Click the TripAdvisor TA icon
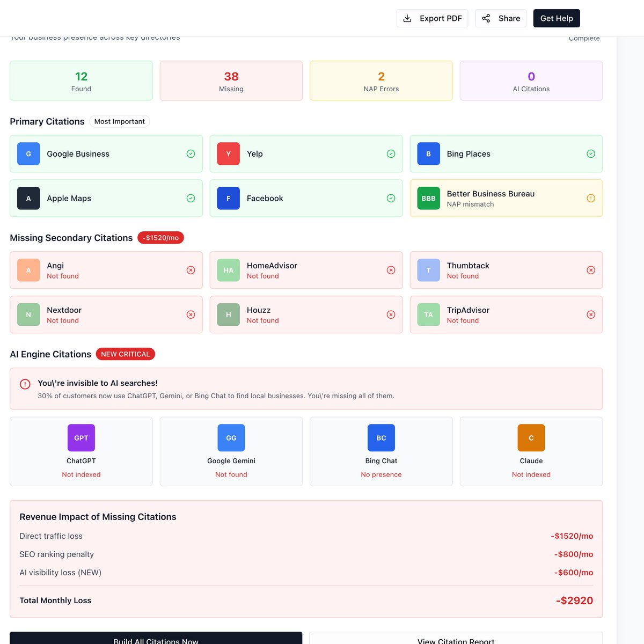Image resolution: width=644 pixels, height=644 pixels. [x=428, y=314]
